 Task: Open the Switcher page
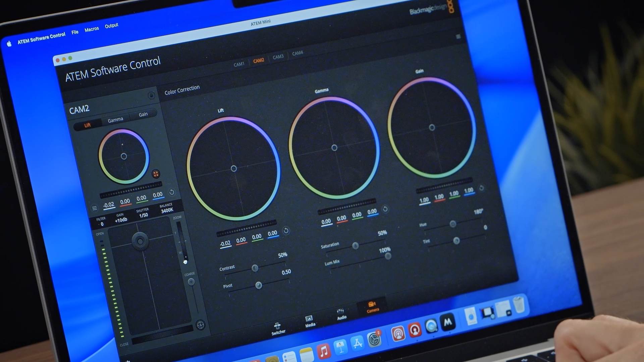[278, 328]
